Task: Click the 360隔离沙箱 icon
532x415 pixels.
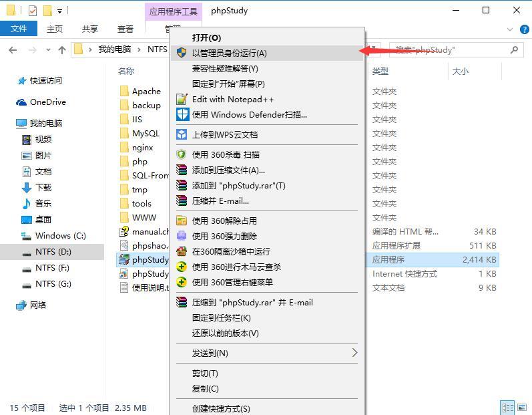Action: point(182,251)
